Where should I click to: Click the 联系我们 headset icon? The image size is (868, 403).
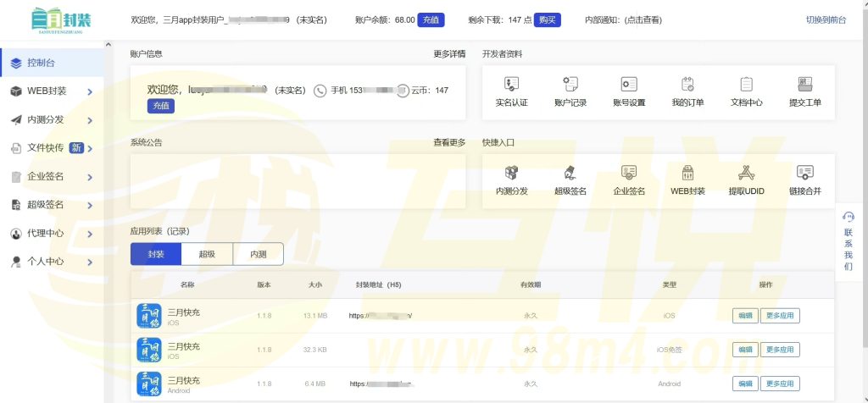tap(848, 217)
